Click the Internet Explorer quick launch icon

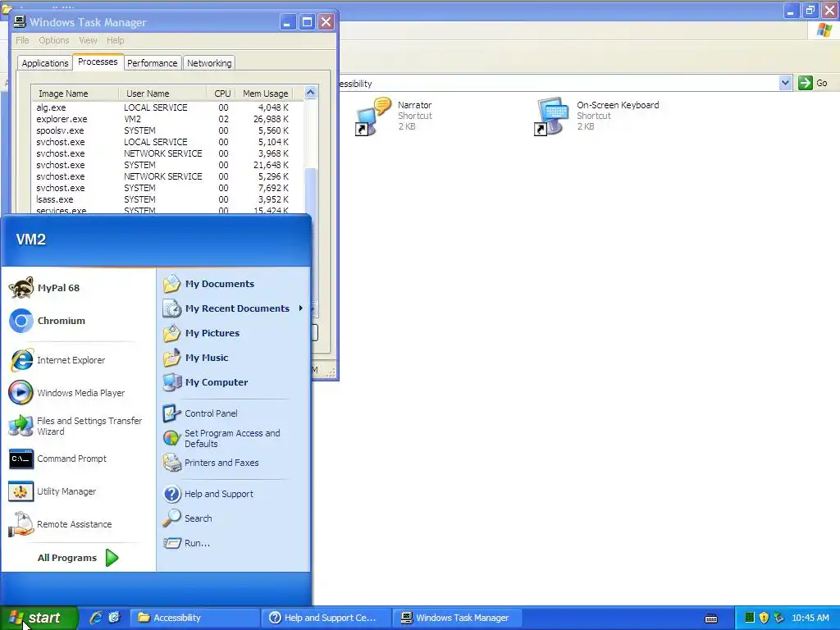click(96, 618)
